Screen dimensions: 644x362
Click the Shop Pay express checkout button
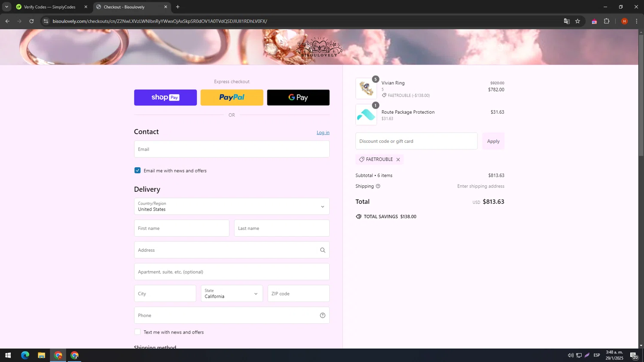(165, 97)
